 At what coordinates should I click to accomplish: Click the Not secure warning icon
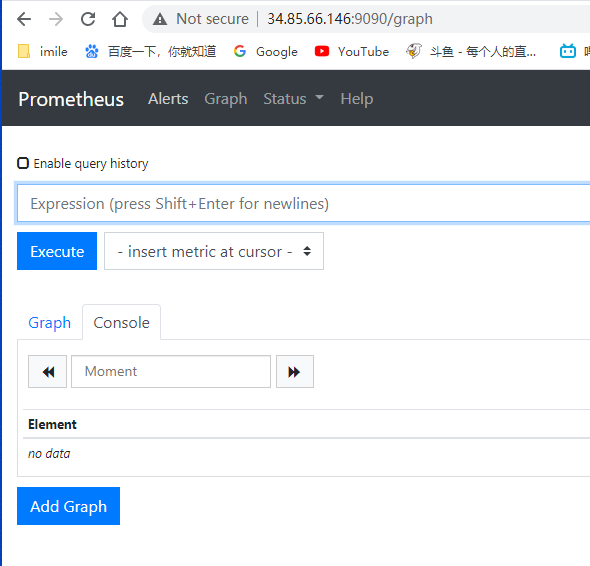(x=160, y=19)
